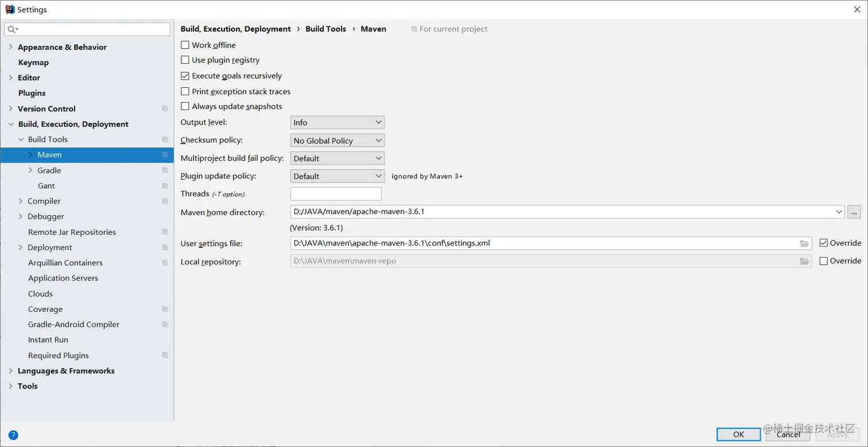Open Maven home directory dropdown arrow

pos(839,212)
